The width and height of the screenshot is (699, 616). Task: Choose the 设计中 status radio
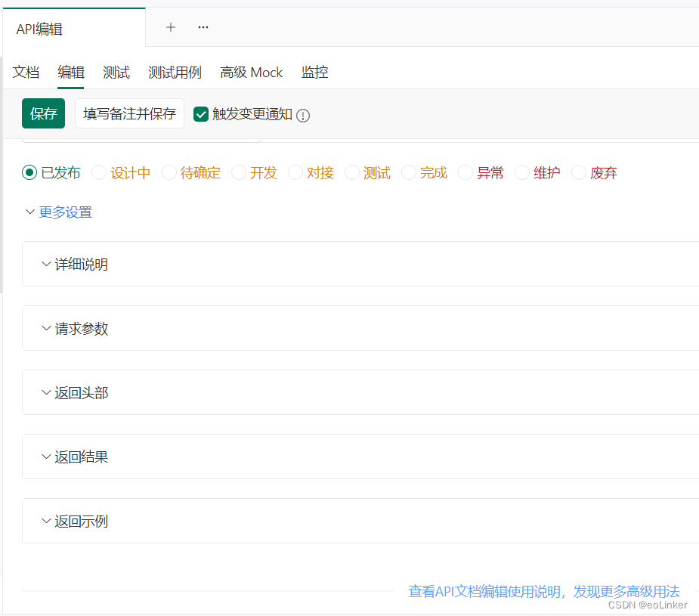click(99, 172)
